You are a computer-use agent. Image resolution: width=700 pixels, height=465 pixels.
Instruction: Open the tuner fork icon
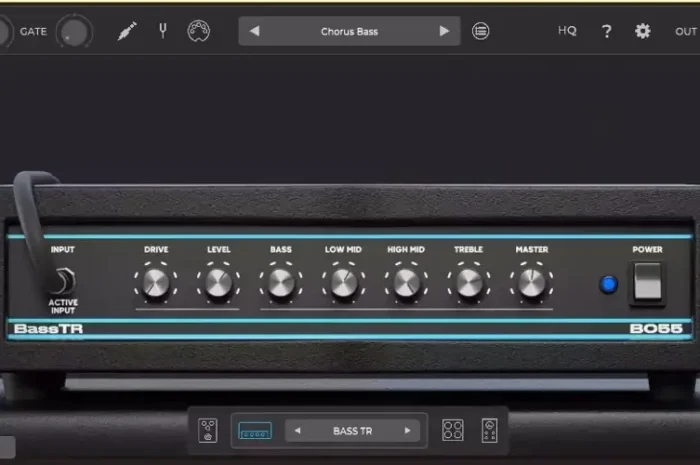(x=163, y=31)
